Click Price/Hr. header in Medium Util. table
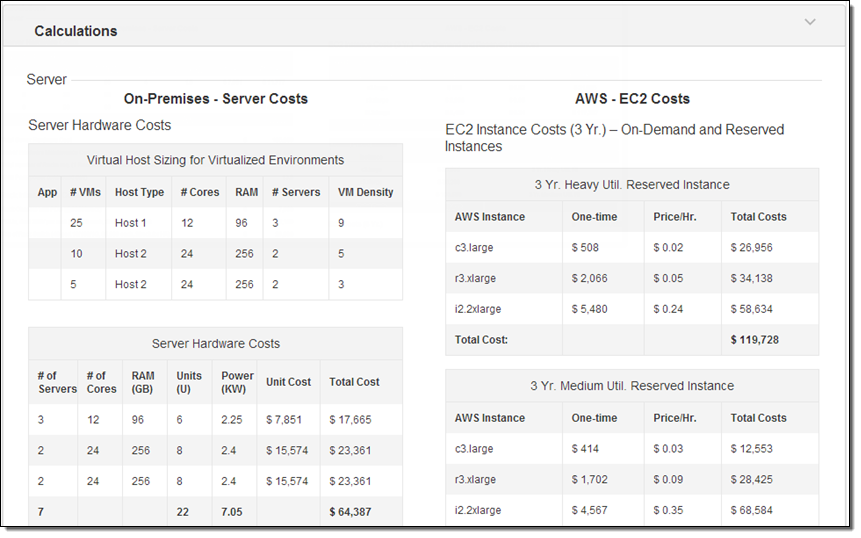 click(x=675, y=418)
